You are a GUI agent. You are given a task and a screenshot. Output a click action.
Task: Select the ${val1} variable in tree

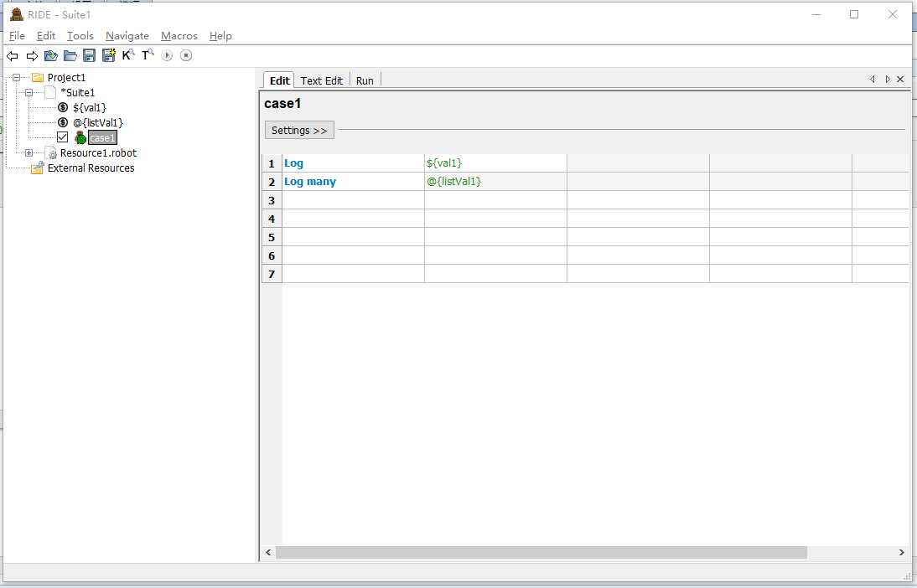pos(90,107)
